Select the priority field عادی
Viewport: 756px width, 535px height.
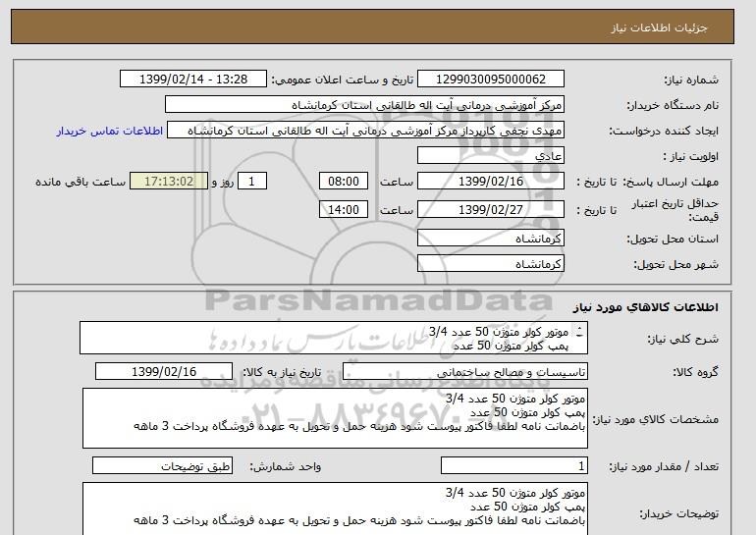tap(491, 156)
